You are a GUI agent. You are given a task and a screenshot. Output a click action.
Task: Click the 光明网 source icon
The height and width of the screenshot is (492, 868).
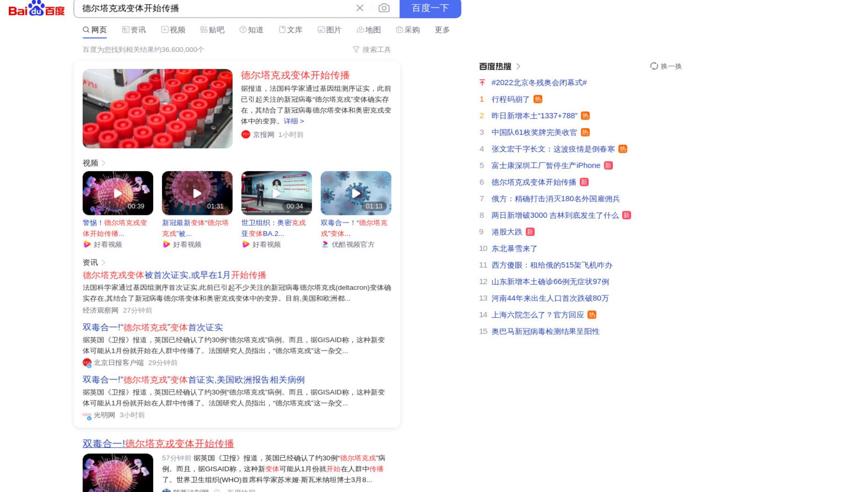pyautogui.click(x=87, y=415)
